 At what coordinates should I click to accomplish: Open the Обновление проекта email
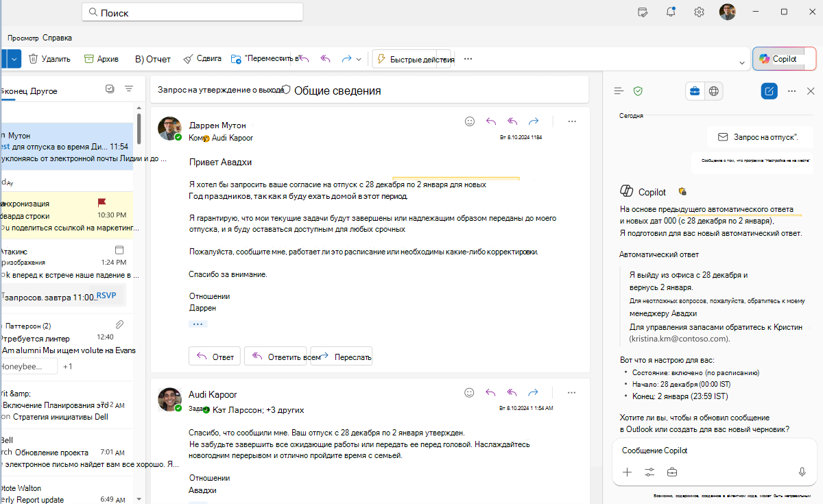tap(66, 453)
